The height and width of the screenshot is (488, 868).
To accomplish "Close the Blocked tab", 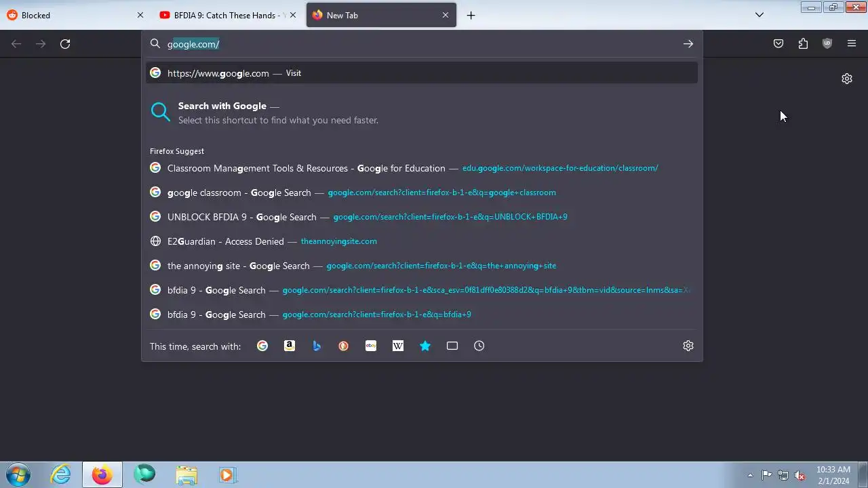I will [140, 15].
